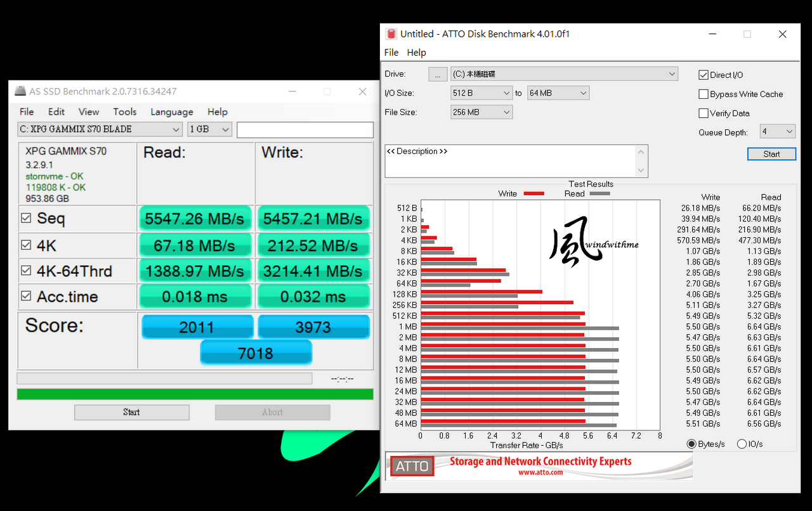Click the read access time 0.018 ms
This screenshot has width=812, height=511.
(195, 297)
